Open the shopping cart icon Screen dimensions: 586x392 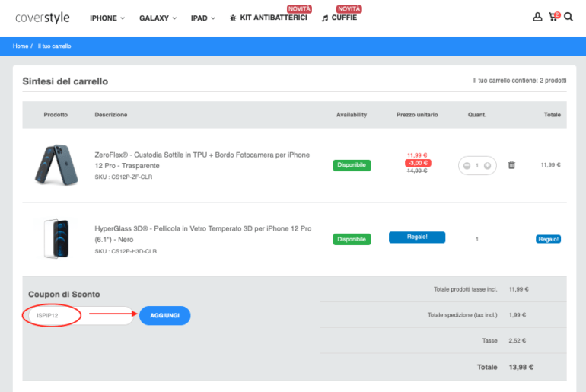pos(554,17)
